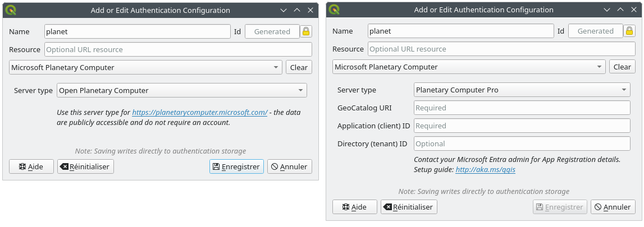This screenshot has width=644, height=227.
Task: Click the up-chevron title bar button in left dialog
Action: (x=298, y=10)
